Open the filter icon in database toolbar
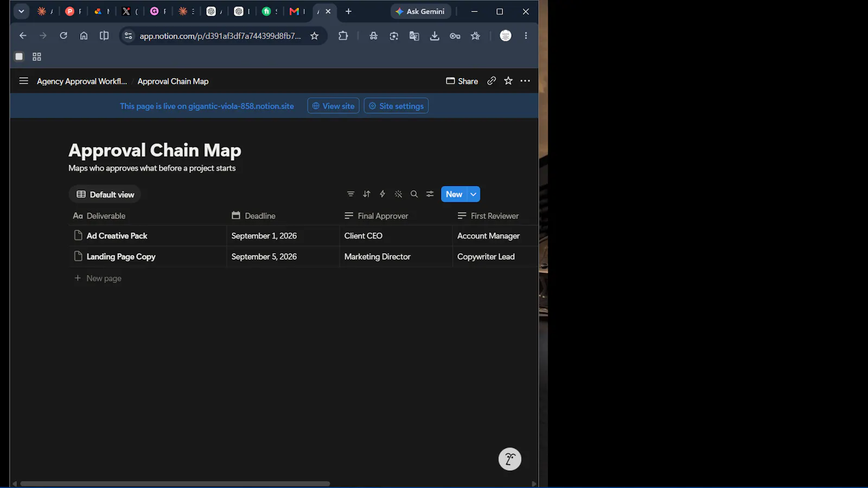 [350, 194]
